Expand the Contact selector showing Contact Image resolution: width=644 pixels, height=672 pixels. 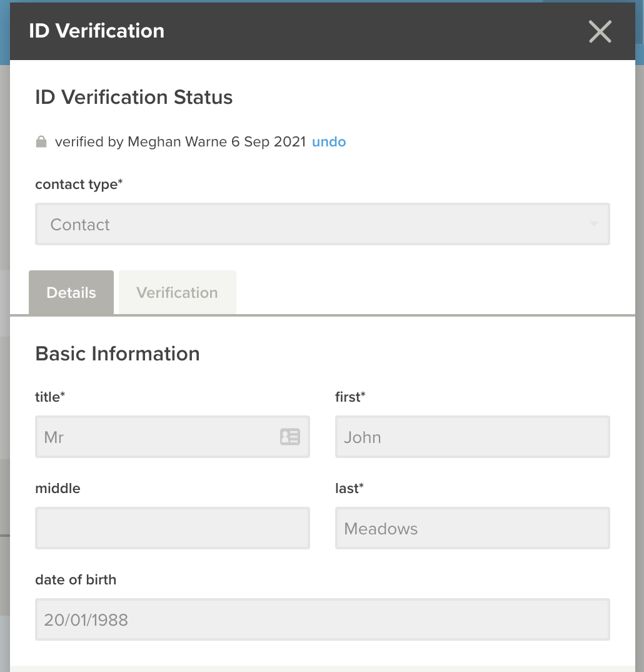point(323,223)
